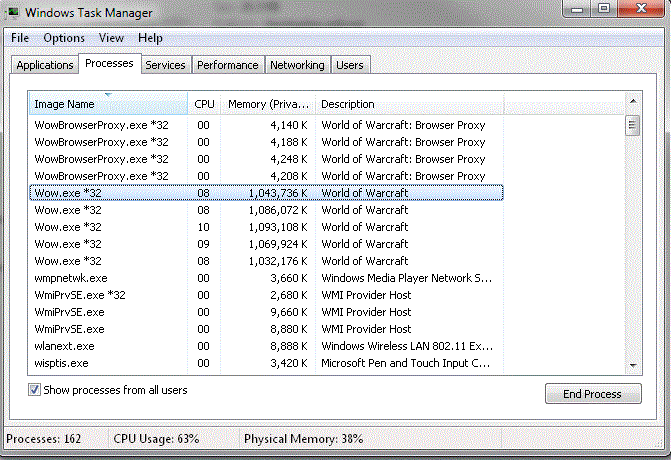Click the Task Manager title bar icon
Screen dimensions: 671x460
click(13, 12)
